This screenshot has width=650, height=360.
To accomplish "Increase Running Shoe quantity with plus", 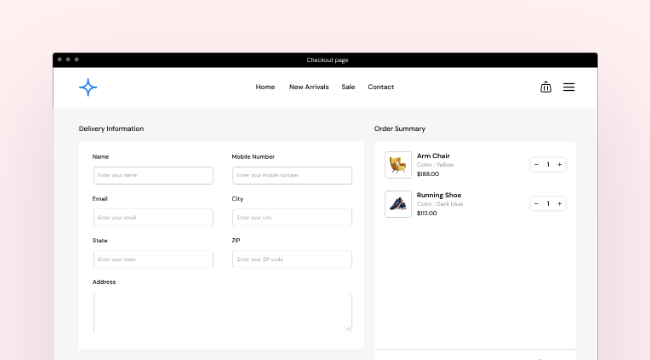I will pos(560,204).
